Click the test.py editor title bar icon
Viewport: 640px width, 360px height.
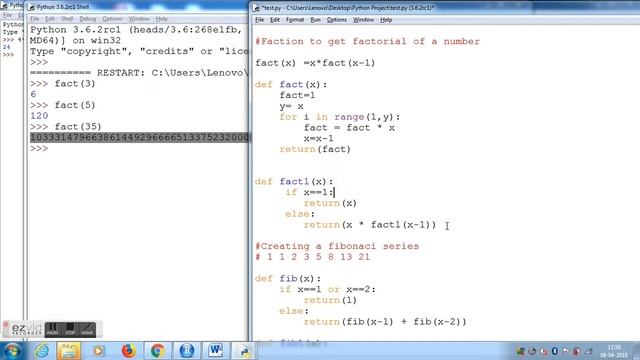[x=256, y=8]
